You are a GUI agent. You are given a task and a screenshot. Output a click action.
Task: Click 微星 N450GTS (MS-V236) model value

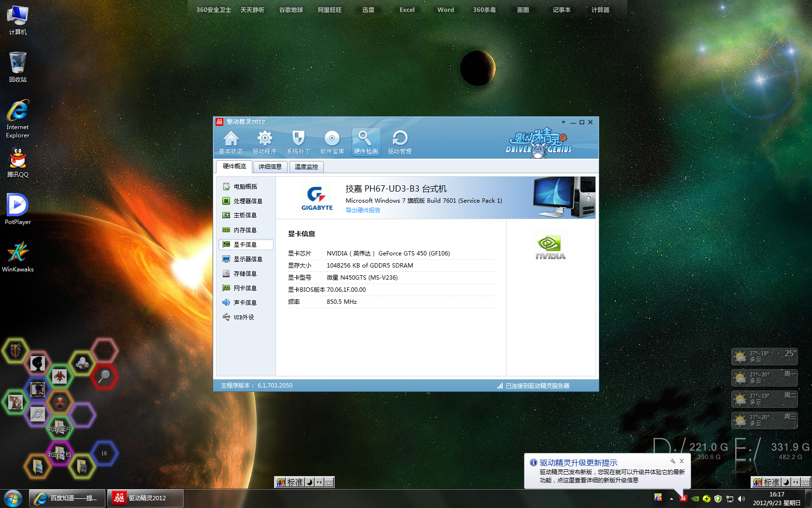tap(362, 277)
